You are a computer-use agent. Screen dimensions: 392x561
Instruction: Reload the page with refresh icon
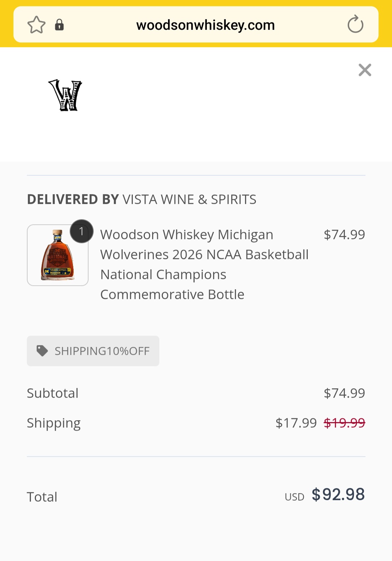(x=355, y=25)
